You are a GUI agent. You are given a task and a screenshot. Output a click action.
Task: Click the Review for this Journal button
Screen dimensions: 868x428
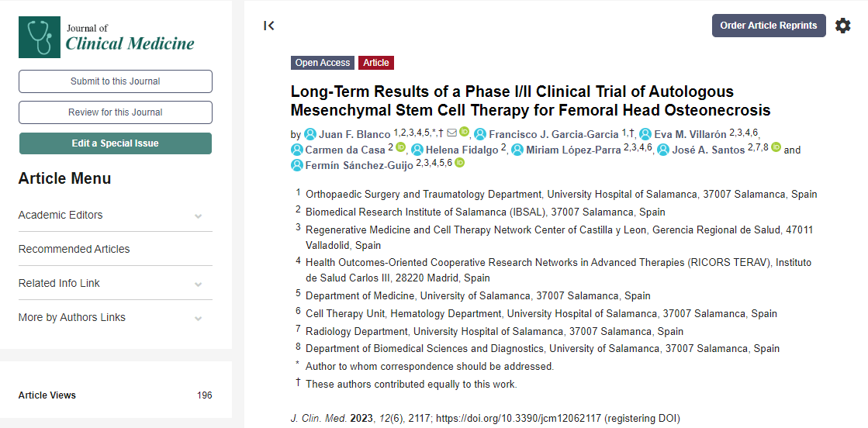[115, 112]
